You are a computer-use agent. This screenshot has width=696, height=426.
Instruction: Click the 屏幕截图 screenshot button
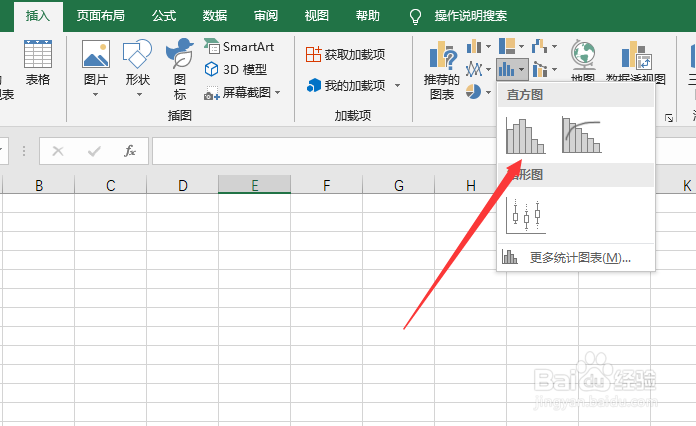tap(237, 92)
